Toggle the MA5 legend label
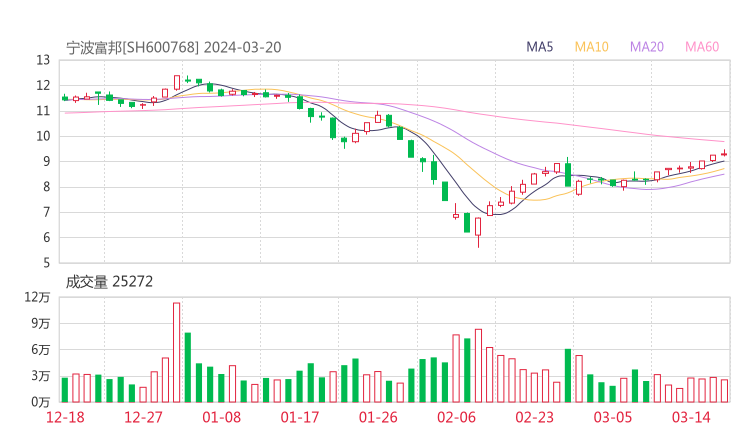This screenshot has width=740, height=440. point(540,47)
